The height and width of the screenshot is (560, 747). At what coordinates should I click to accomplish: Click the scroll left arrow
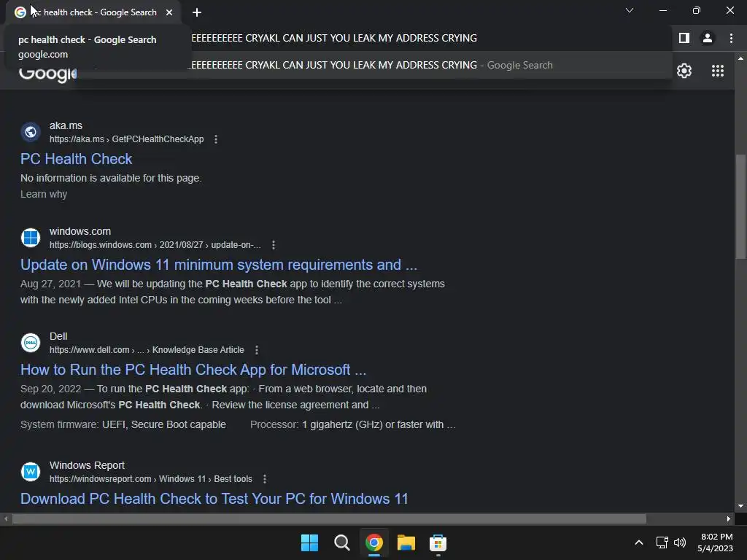point(6,518)
